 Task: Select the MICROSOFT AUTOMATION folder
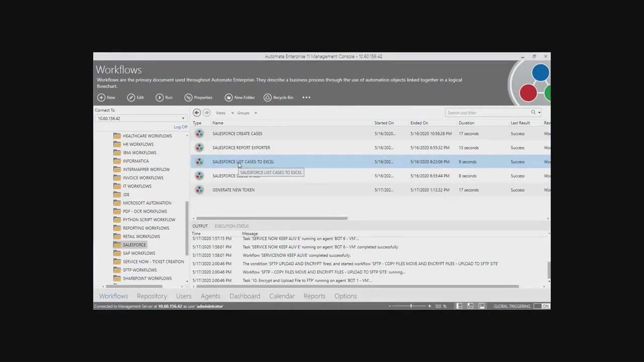147,203
